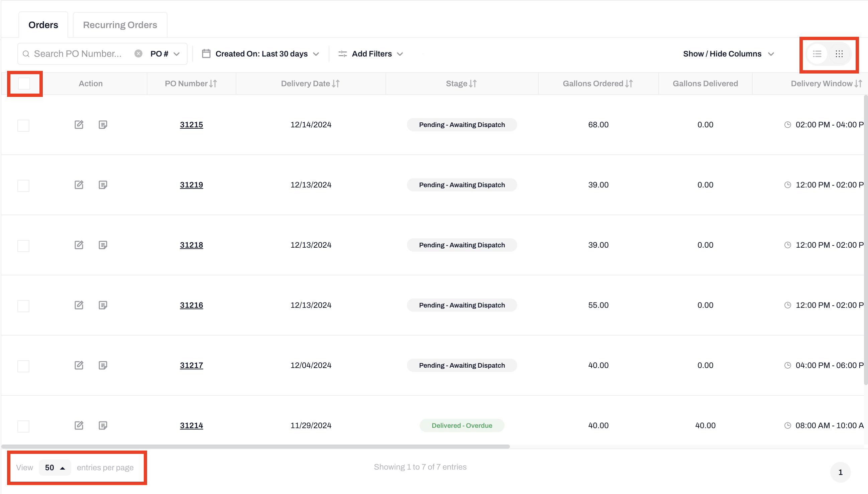Expand Created On: Last 30 days filter
This screenshot has height=494, width=868.
pyautogui.click(x=260, y=53)
